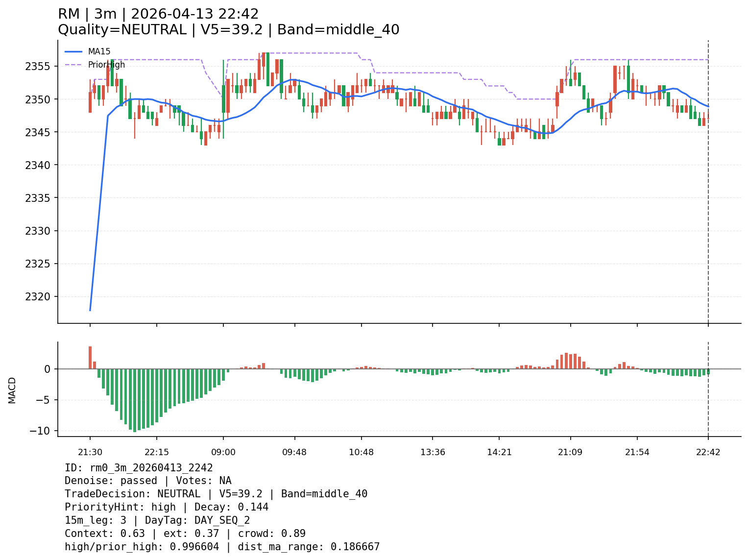This screenshot has height=560, width=748.
Task: Click the MACD vertical axis title
Action: coord(12,390)
